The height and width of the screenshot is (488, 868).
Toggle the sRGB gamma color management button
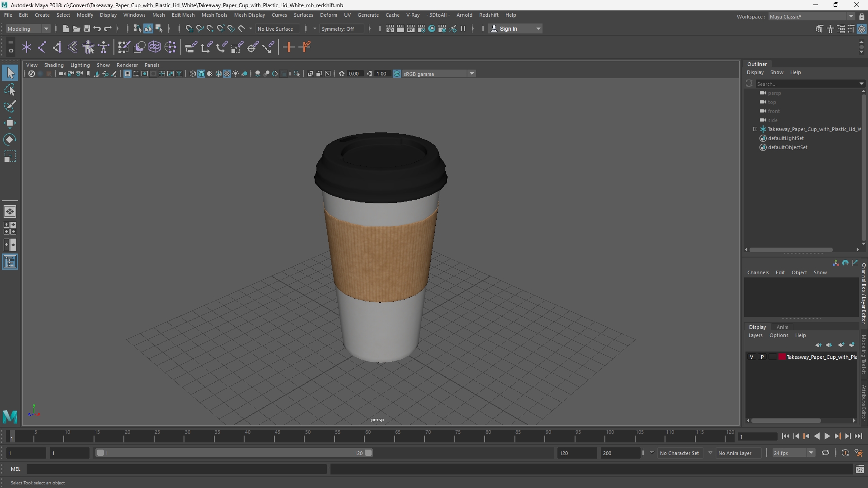[397, 74]
